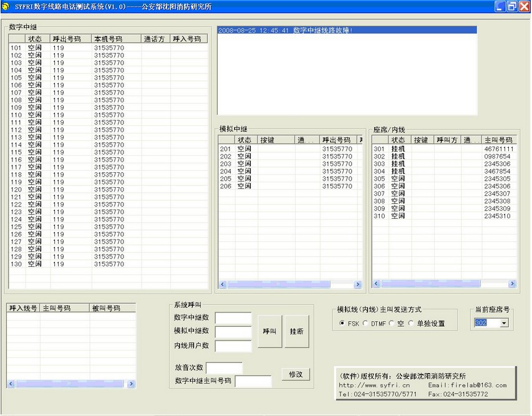Click the number 0987654 in row 302
The height and width of the screenshot is (416, 532).
tap(497, 157)
